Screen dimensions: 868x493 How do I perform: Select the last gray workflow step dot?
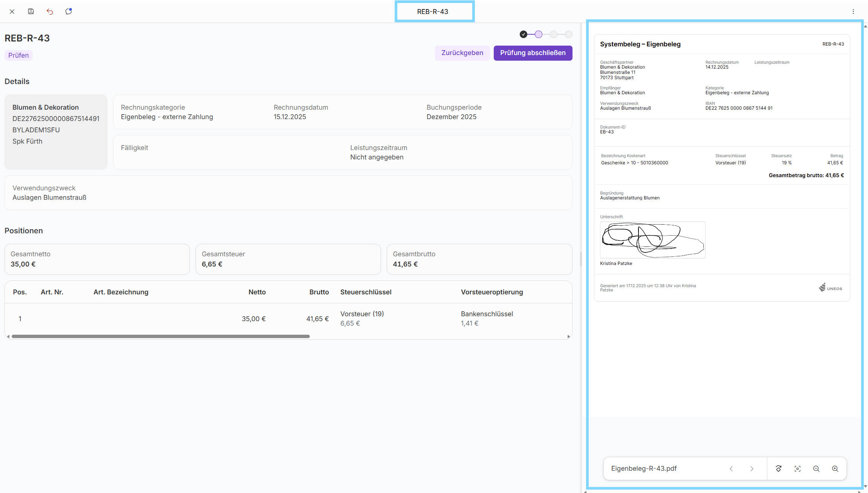pyautogui.click(x=568, y=34)
